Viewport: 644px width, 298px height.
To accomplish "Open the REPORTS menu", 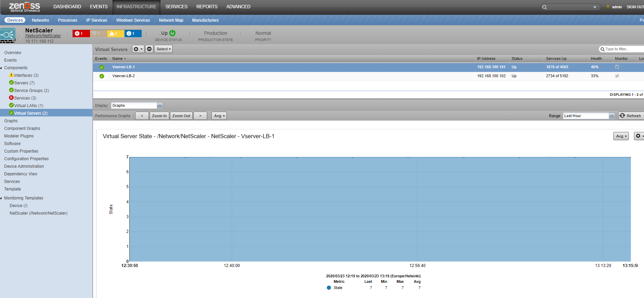I will point(207,7).
